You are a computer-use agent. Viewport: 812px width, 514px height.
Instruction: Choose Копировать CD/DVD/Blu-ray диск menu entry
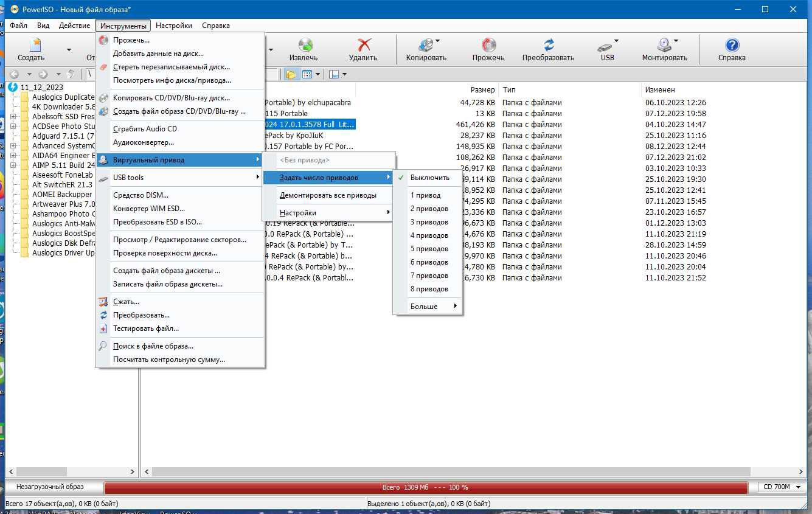click(x=180, y=98)
